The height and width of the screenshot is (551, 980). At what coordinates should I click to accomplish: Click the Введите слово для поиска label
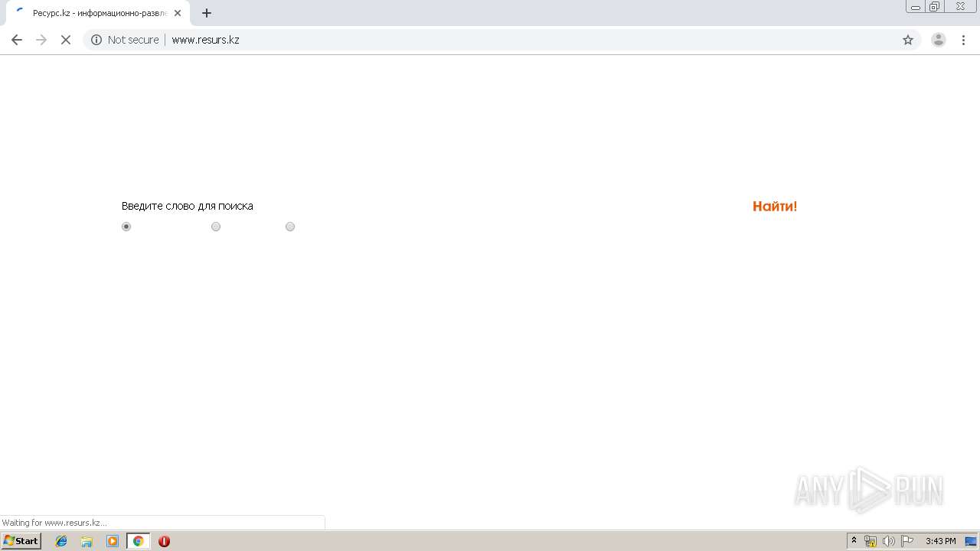tap(188, 206)
